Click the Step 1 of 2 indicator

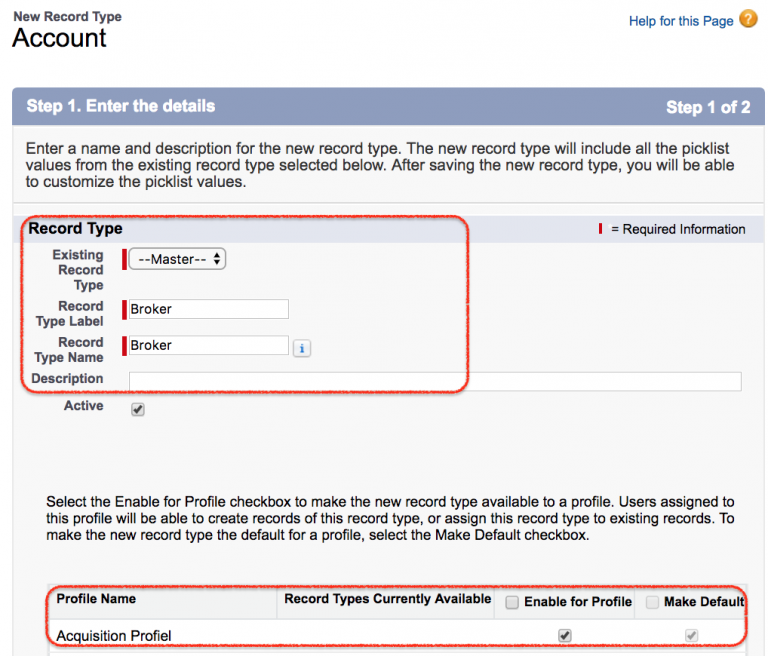708,107
